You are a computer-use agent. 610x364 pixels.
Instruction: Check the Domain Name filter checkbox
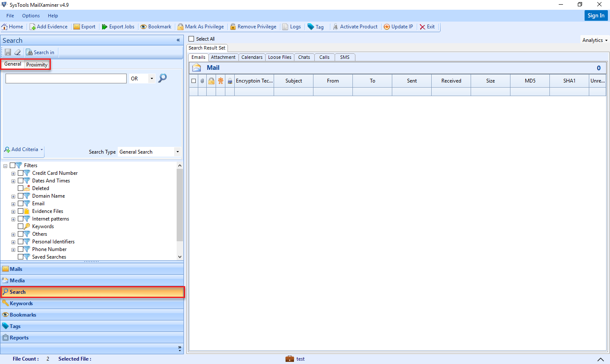20,196
